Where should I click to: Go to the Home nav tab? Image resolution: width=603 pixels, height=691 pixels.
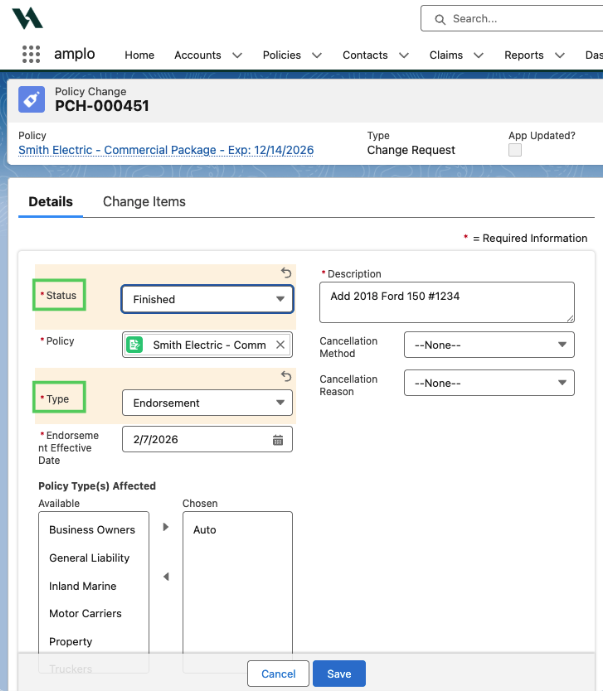click(139, 55)
